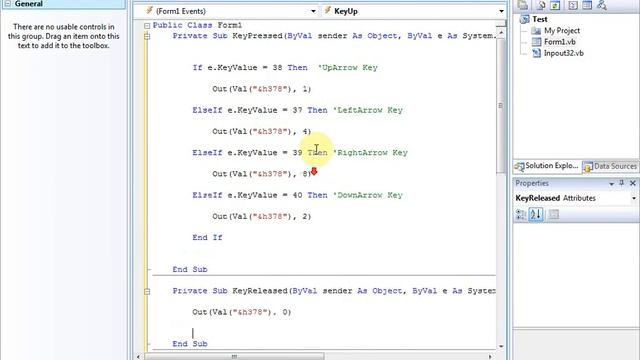Select Inpout32.vb in Solution Explorer
The width and height of the screenshot is (640, 360).
[564, 53]
